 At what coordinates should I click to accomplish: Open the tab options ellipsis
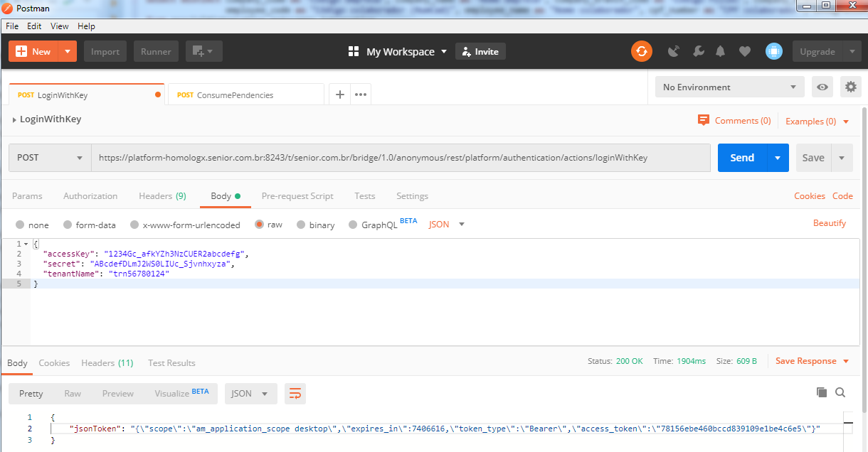pyautogui.click(x=361, y=95)
